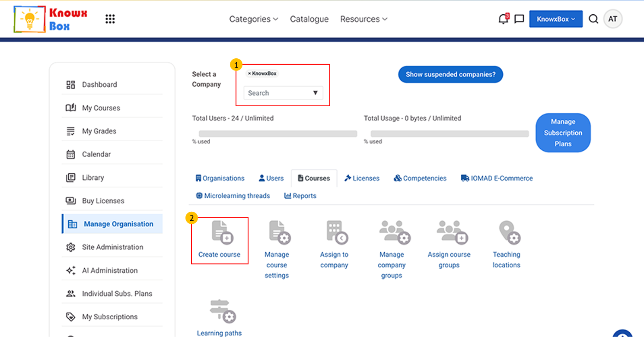Viewport: 644px width, 337px height.
Task: Click the My Grades list icon
Action: tap(70, 131)
